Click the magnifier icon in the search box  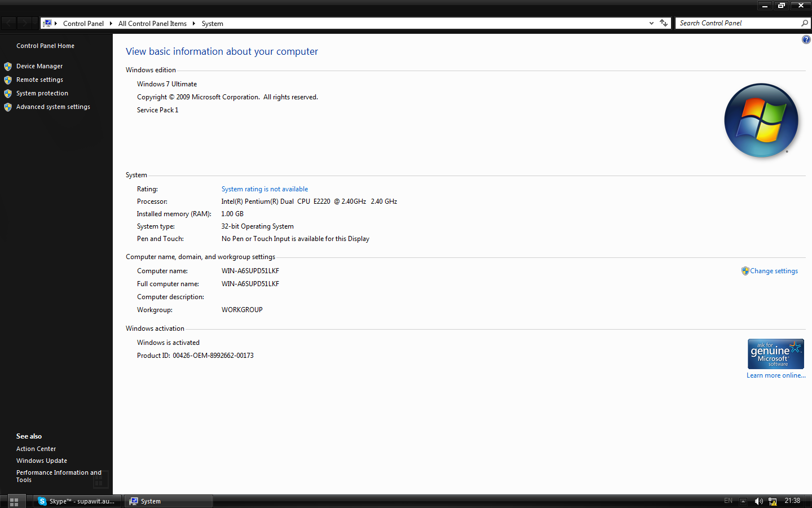805,23
